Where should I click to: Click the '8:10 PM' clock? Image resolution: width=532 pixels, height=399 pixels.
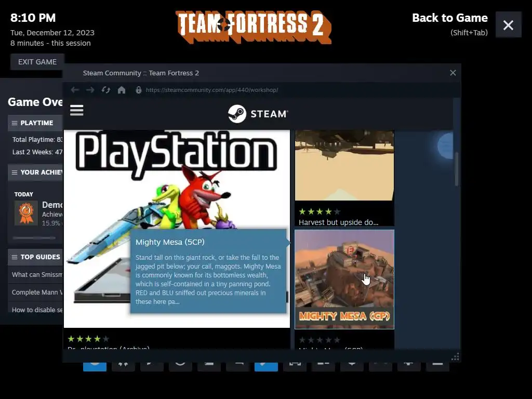coord(33,18)
